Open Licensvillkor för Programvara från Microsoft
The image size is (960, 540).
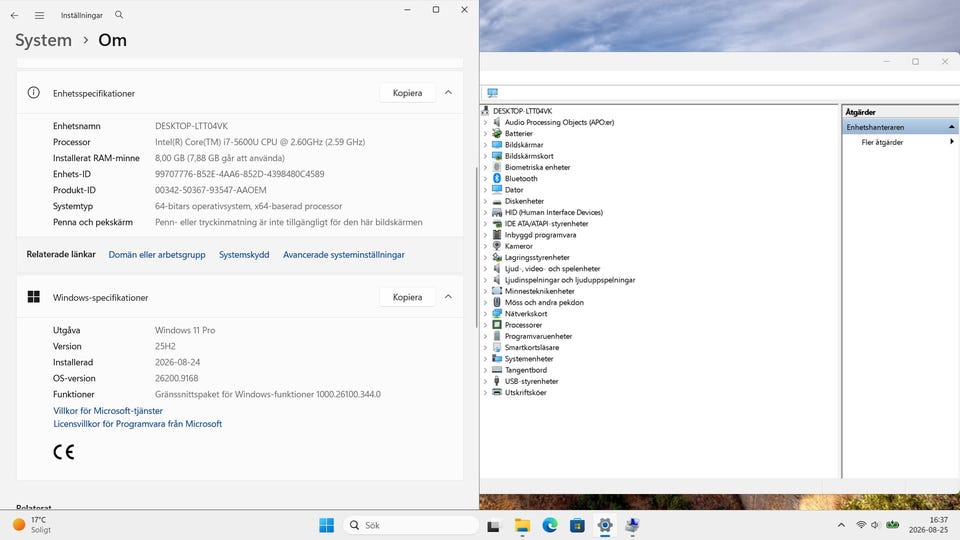pos(138,423)
